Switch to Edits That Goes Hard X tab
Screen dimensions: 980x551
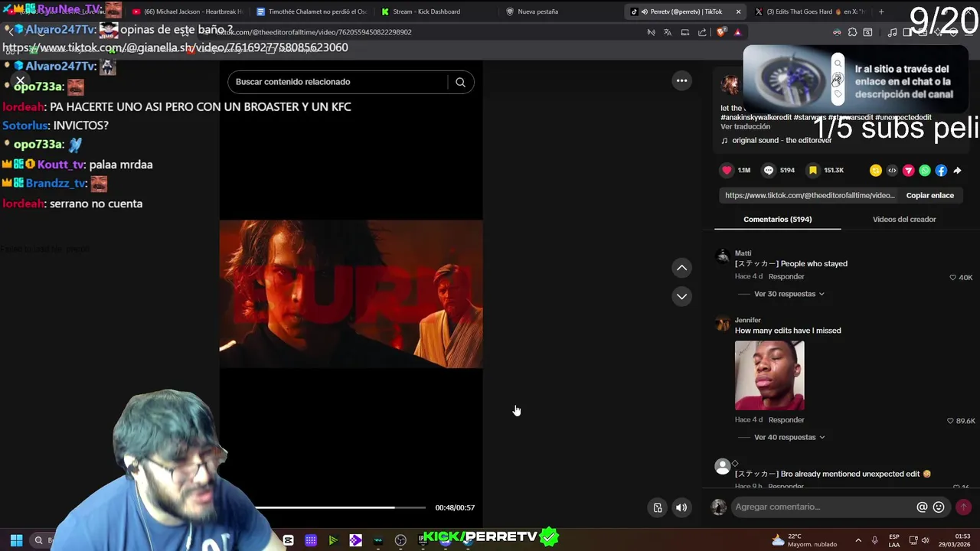pyautogui.click(x=811, y=11)
